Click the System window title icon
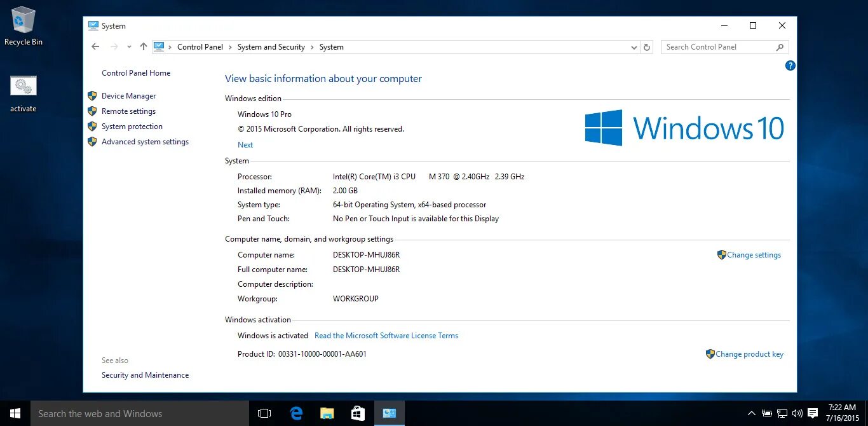The width and height of the screenshot is (868, 426). (93, 26)
